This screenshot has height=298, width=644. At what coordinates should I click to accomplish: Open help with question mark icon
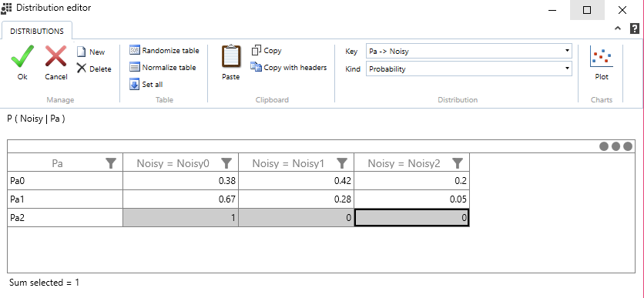coord(635,28)
